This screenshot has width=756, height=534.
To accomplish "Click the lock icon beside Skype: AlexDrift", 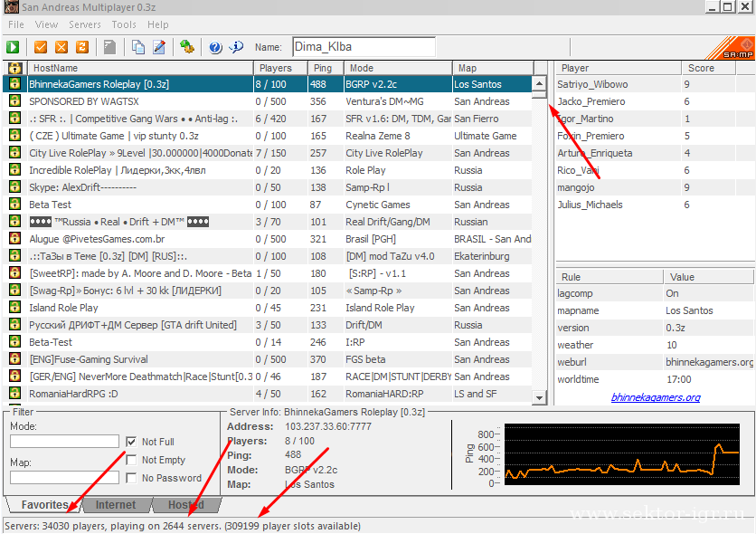I will 15,186.
